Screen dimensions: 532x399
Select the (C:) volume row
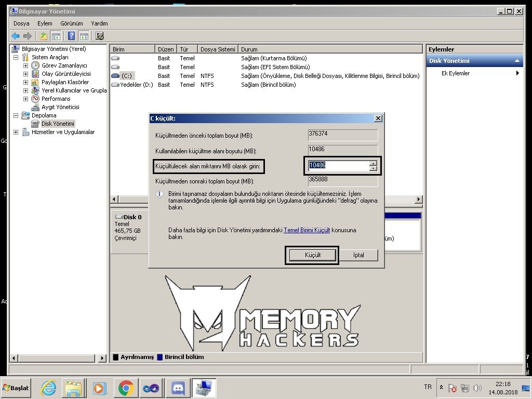(265, 76)
